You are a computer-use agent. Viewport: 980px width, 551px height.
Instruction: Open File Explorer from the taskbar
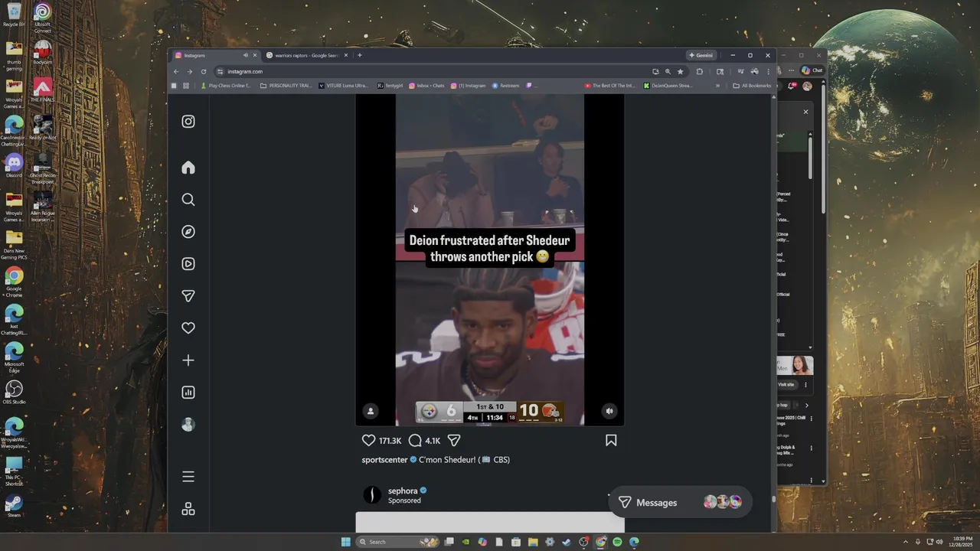tap(533, 542)
